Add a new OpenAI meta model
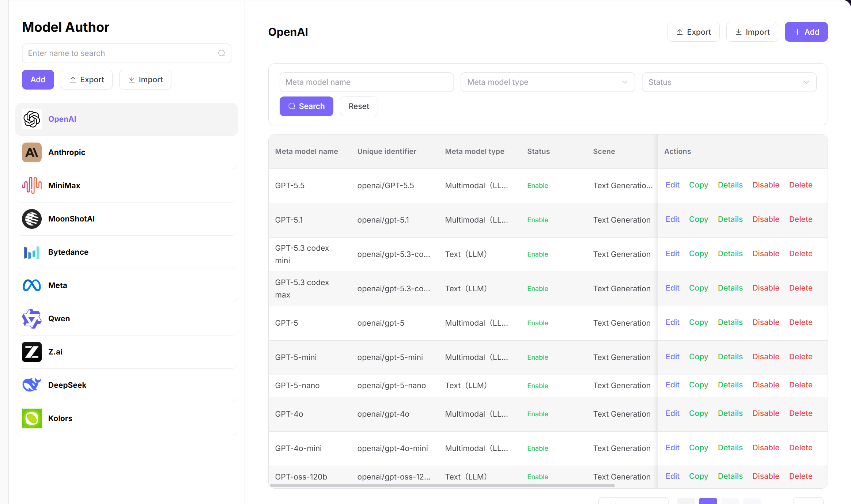This screenshot has width=851, height=504. tap(806, 32)
